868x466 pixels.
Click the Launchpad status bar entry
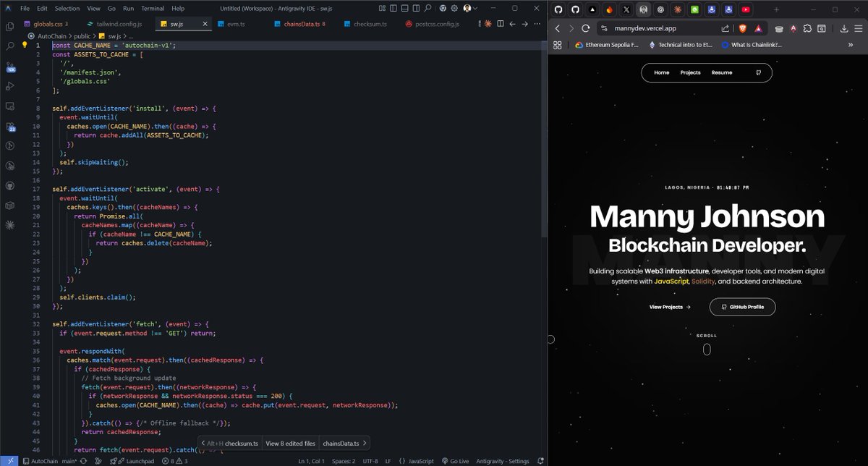click(x=132, y=461)
